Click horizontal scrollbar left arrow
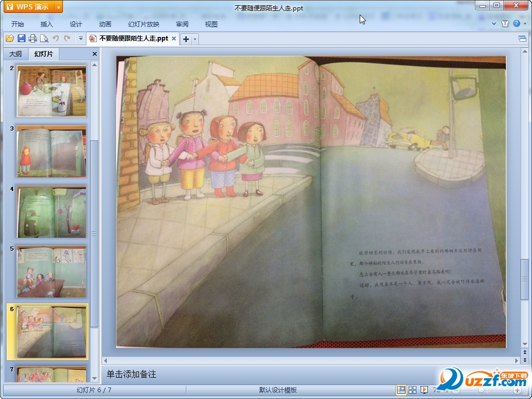 106,361
